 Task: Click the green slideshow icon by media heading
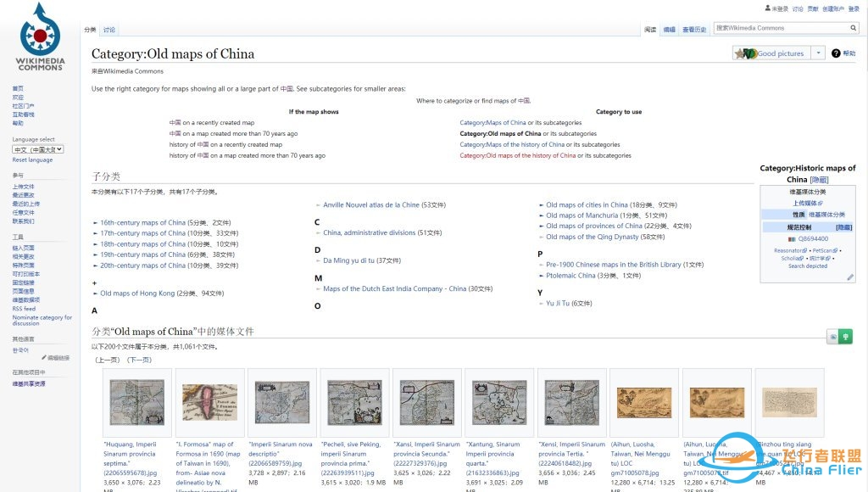click(x=845, y=337)
